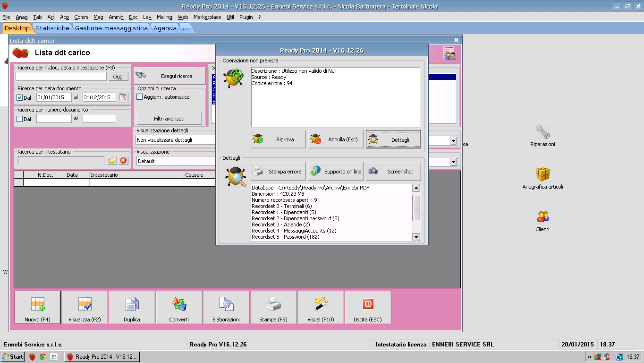Click the Start button
The height and width of the screenshot is (363, 644).
pyautogui.click(x=13, y=357)
